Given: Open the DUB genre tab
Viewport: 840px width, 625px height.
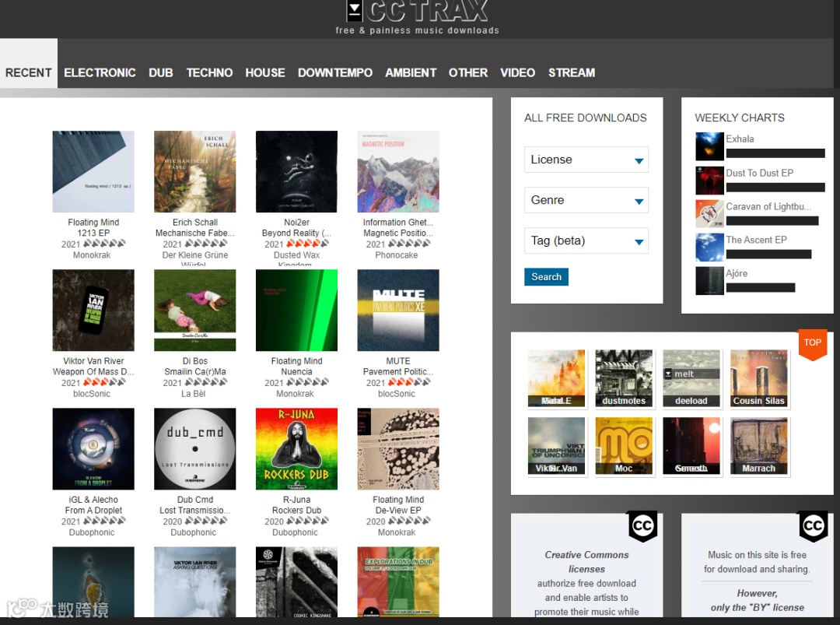Looking at the screenshot, I should tap(161, 72).
